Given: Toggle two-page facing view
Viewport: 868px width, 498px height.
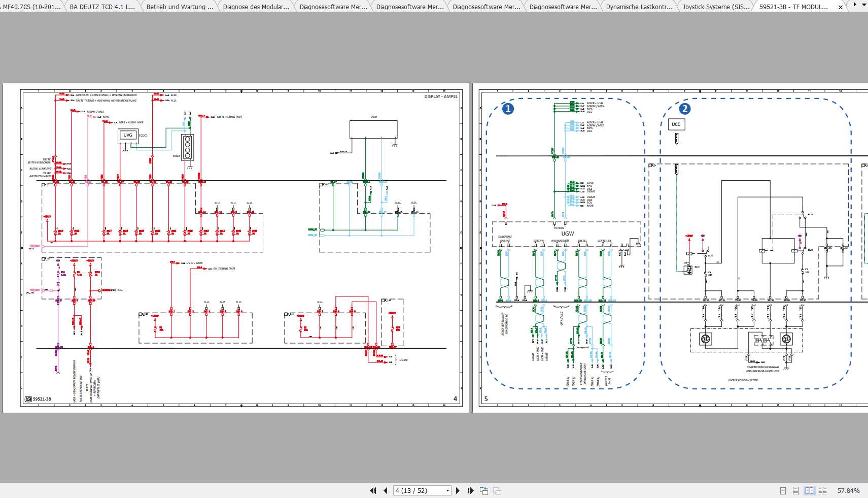Looking at the screenshot, I should click(x=809, y=490).
